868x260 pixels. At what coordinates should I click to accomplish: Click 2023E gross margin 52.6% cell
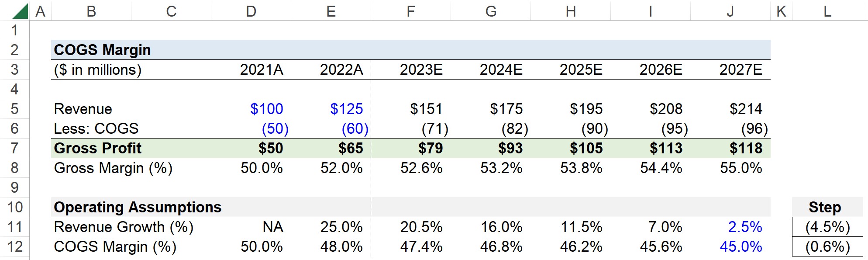click(411, 168)
